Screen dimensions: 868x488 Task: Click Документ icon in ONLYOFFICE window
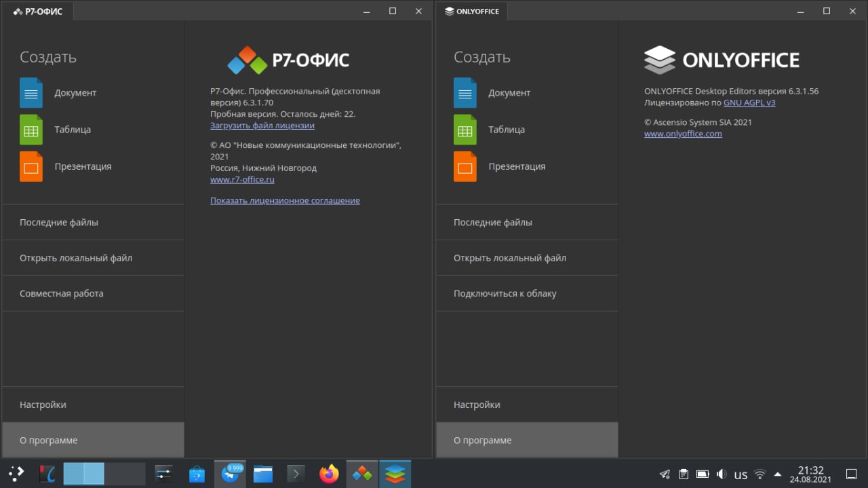pyautogui.click(x=465, y=93)
